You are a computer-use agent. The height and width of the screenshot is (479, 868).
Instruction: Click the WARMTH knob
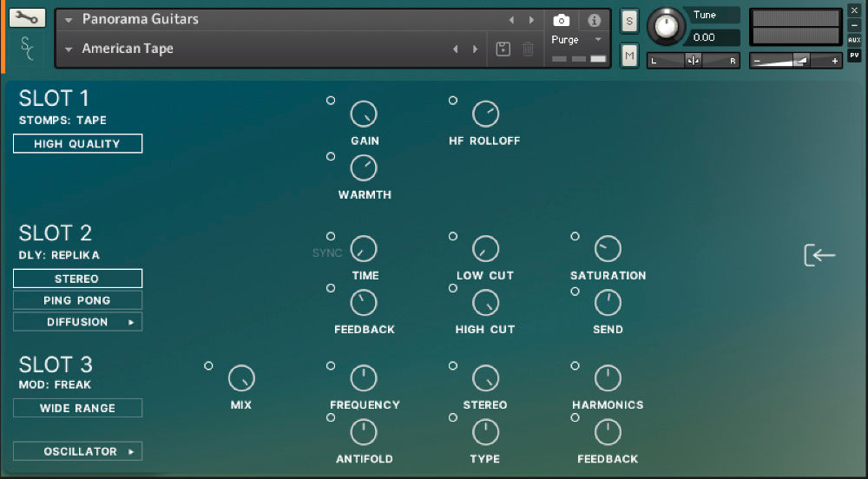point(364,167)
